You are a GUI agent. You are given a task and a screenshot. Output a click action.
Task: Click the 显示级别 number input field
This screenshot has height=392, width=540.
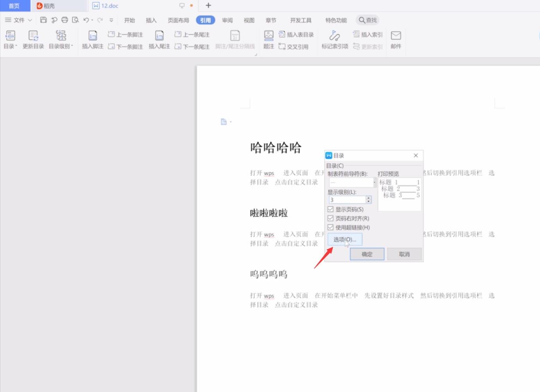347,200
